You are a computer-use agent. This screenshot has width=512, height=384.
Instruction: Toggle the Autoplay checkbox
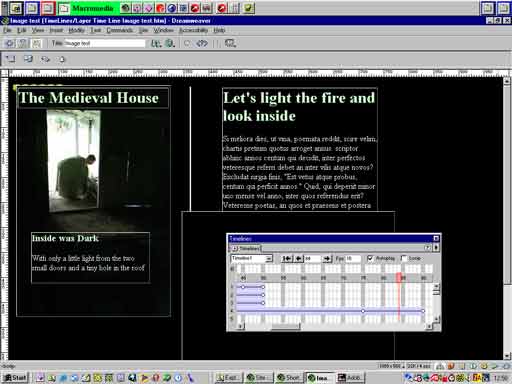370,258
